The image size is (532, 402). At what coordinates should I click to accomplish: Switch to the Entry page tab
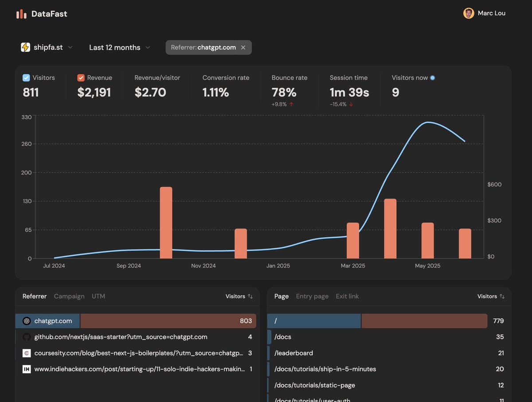click(x=312, y=297)
